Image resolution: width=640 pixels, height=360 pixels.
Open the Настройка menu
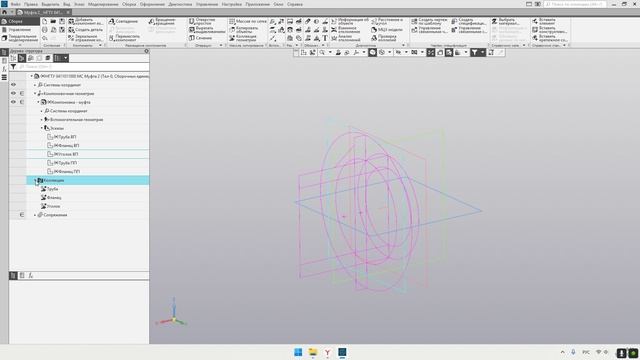coord(231,4)
